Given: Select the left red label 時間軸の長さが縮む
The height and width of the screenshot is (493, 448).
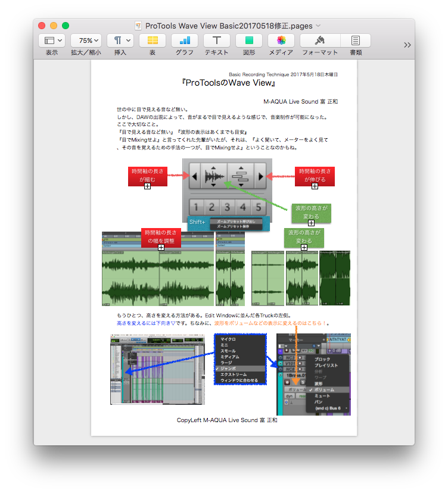Looking at the screenshot, I should coord(148,176).
